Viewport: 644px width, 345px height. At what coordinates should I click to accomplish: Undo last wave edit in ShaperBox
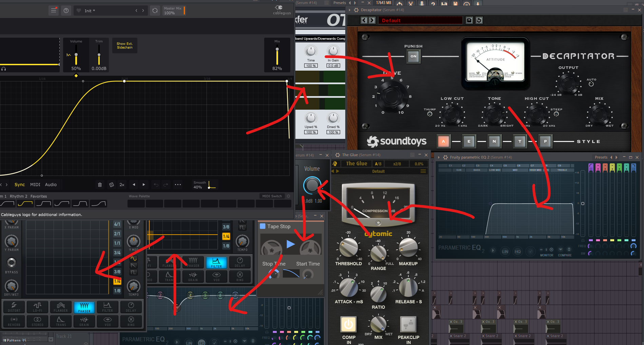point(156,185)
